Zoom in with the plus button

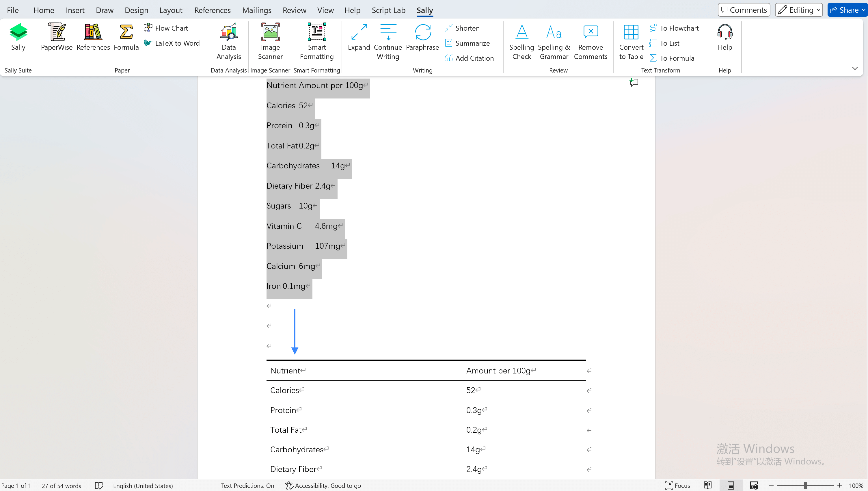coord(839,486)
